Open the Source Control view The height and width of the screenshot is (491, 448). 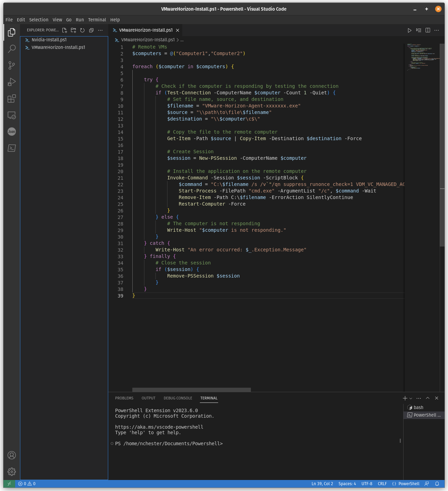tap(11, 65)
